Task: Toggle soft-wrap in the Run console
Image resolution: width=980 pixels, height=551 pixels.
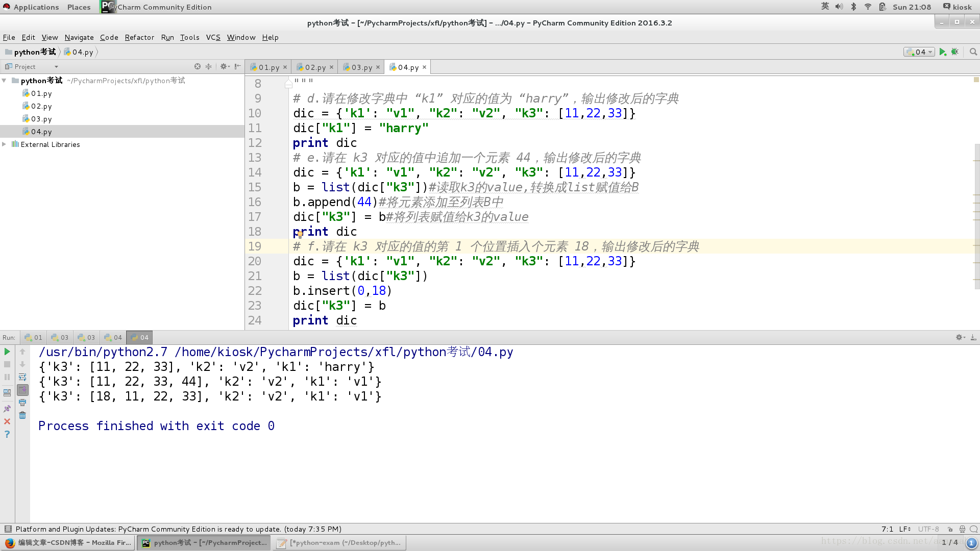Action: (x=22, y=377)
